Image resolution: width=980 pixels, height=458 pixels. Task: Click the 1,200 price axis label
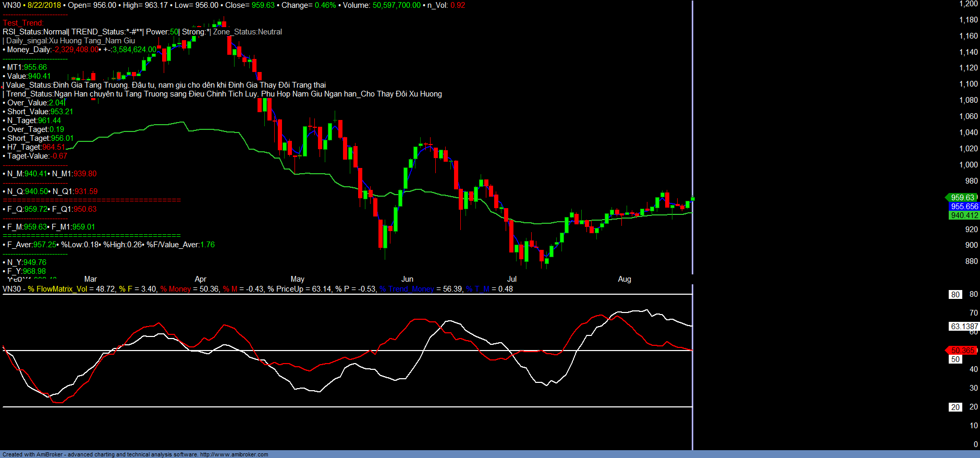pyautogui.click(x=969, y=4)
